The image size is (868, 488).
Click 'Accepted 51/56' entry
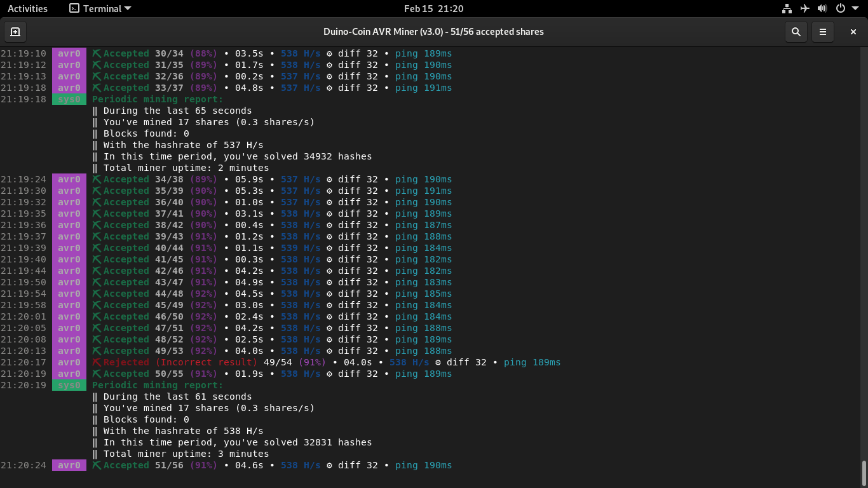[144, 465]
